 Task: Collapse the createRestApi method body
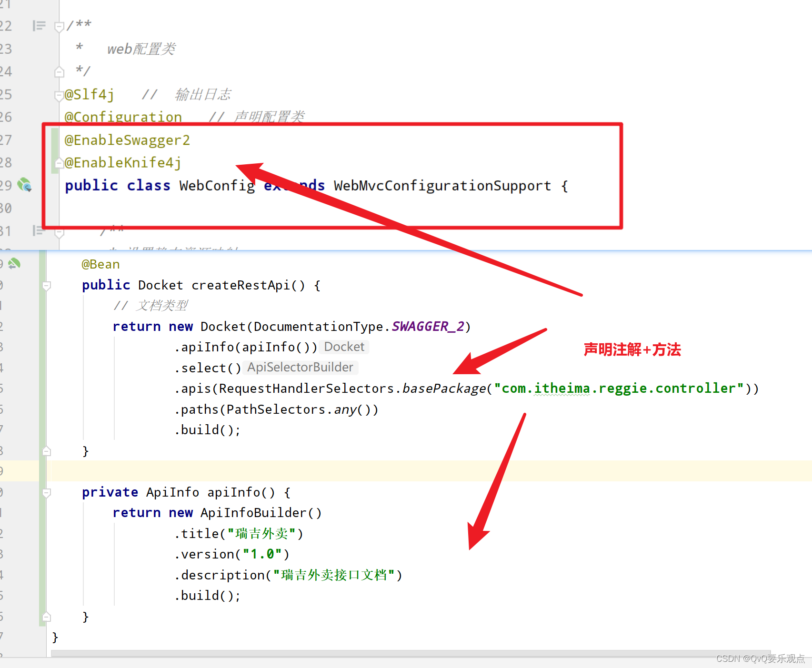click(x=47, y=286)
